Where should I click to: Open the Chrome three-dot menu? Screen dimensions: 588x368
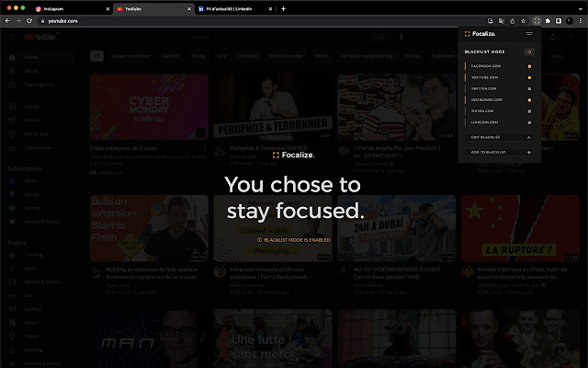pyautogui.click(x=580, y=21)
